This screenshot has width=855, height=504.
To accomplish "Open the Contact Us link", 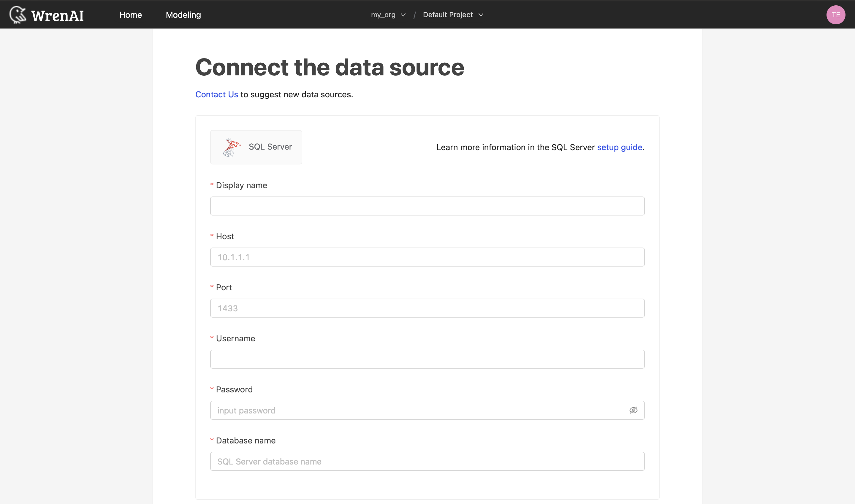I will tap(217, 94).
